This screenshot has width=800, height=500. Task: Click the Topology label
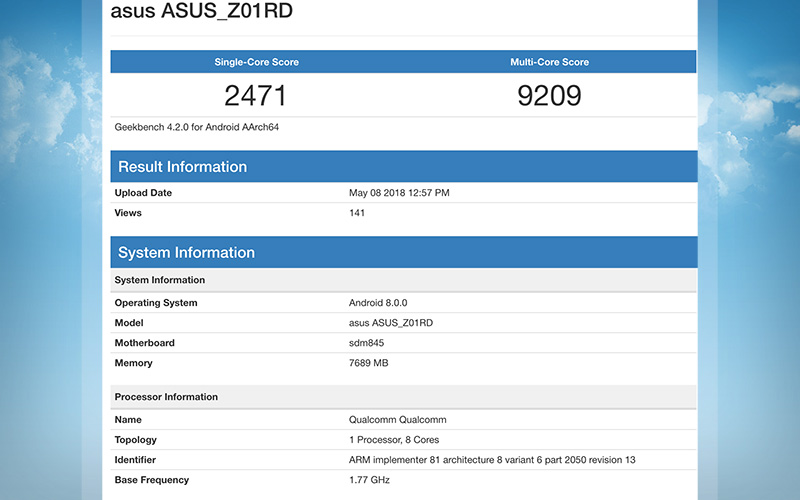click(x=135, y=440)
